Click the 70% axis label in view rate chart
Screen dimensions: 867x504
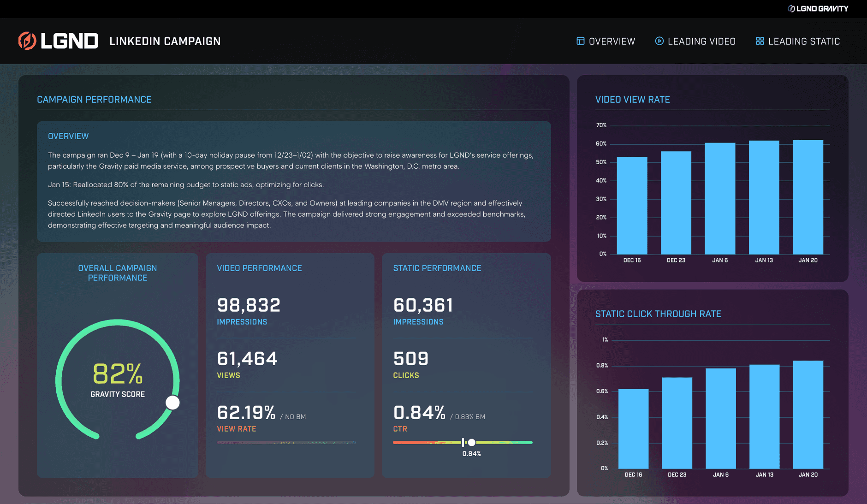pyautogui.click(x=601, y=125)
